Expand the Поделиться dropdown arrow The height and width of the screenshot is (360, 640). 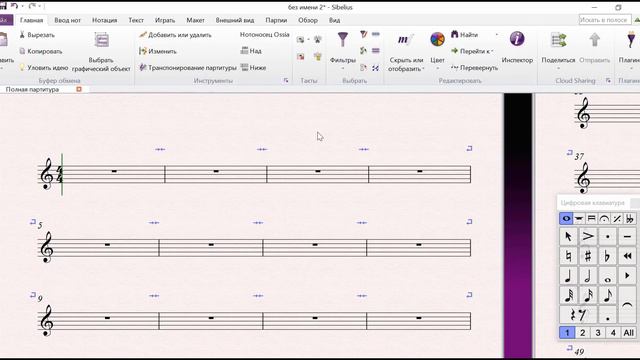[558, 68]
